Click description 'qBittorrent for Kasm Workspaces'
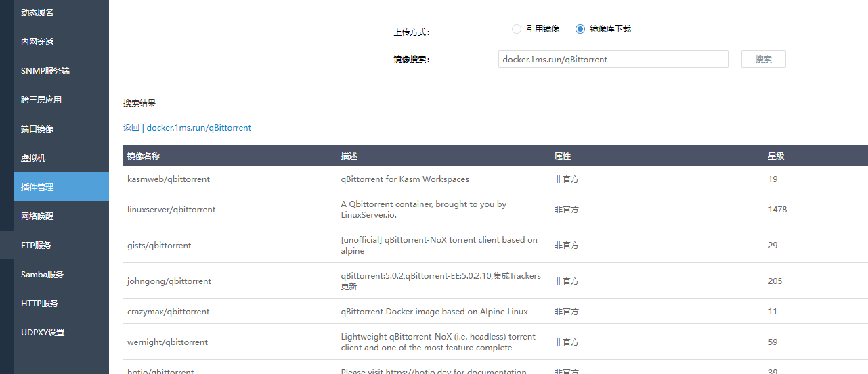This screenshot has height=374, width=868. (405, 179)
